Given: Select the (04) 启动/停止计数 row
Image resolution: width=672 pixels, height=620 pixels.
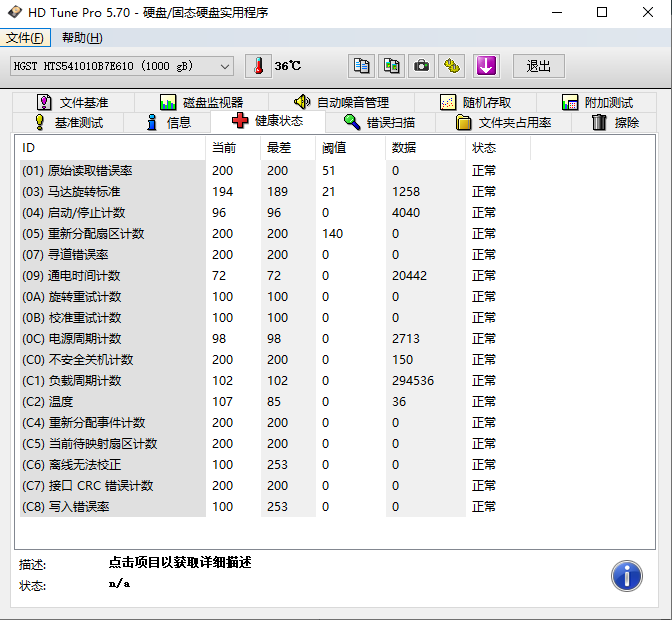Looking at the screenshot, I should click(x=275, y=213).
